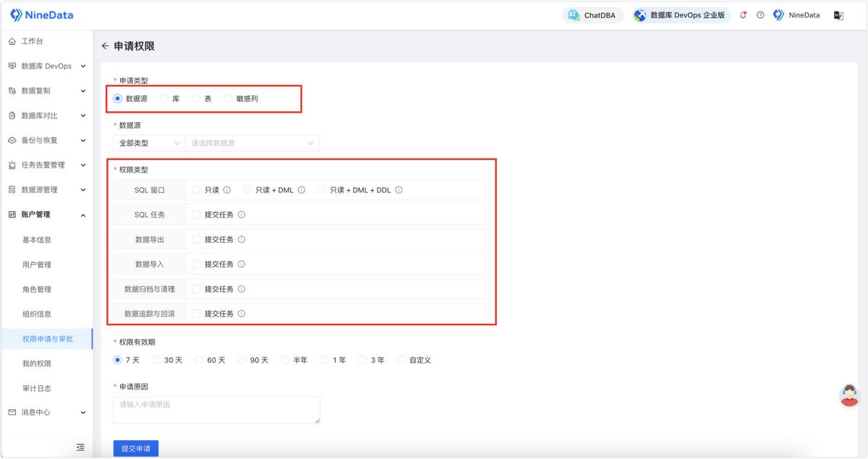
Task: Choose 只读 SQL window permission
Action: 197,190
